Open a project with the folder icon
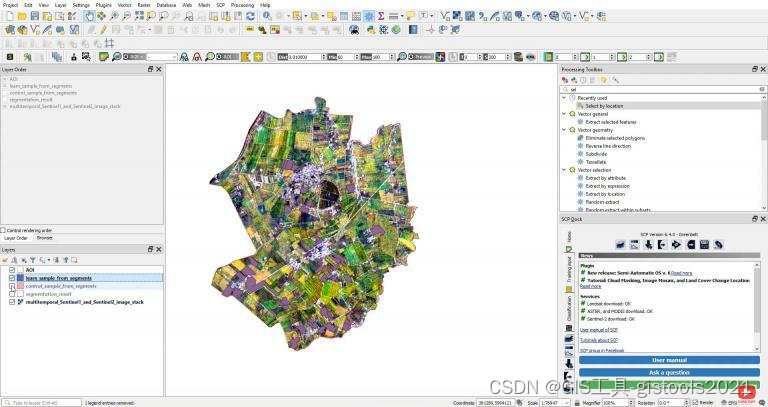Image resolution: width=768 pixels, height=407 pixels. coord(22,16)
